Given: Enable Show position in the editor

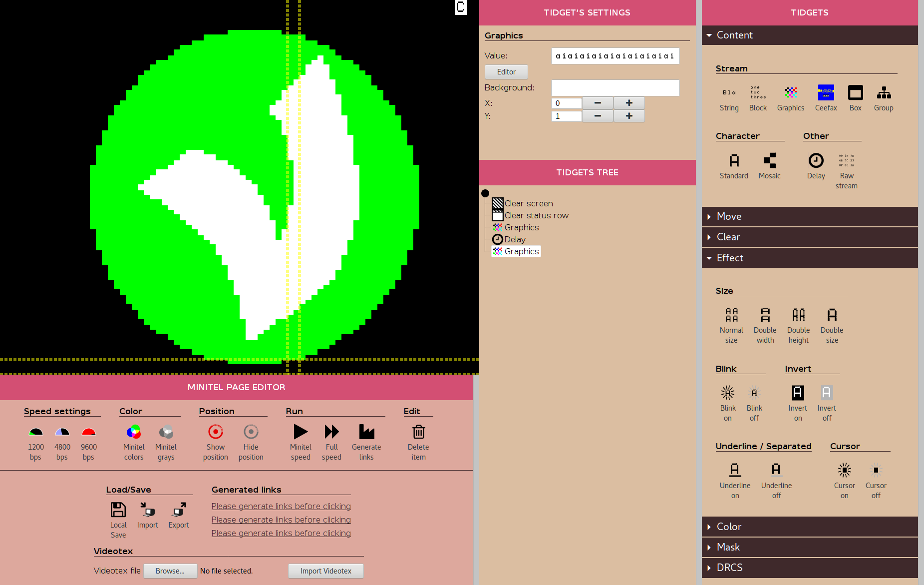Looking at the screenshot, I should (215, 440).
